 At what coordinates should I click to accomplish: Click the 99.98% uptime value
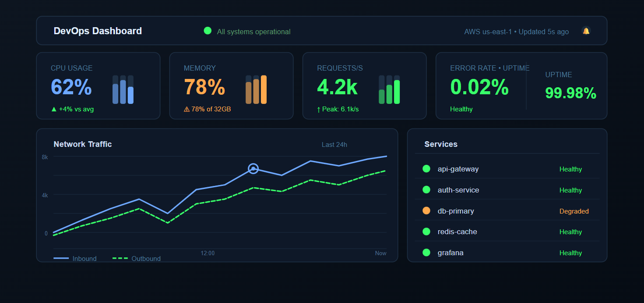570,93
